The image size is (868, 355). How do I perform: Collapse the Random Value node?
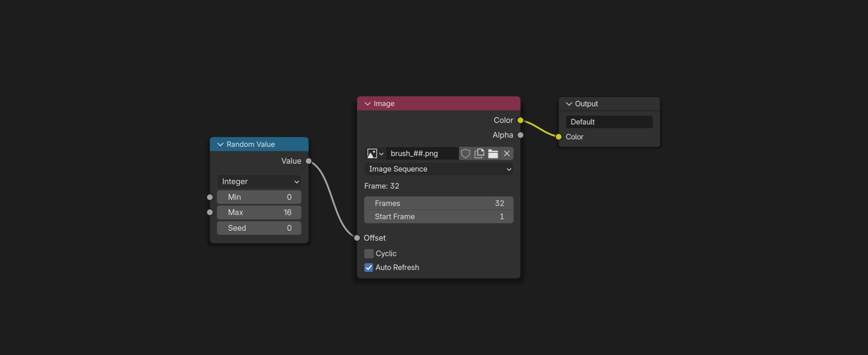[220, 144]
